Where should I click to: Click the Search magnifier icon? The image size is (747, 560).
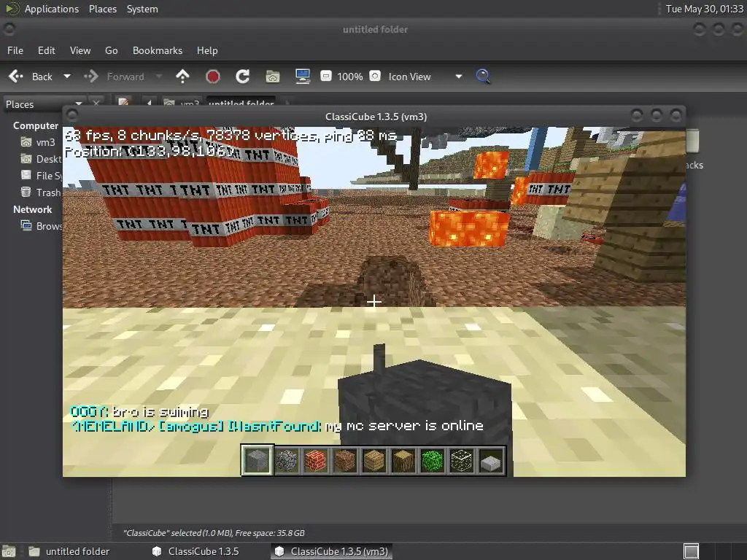[x=483, y=77]
